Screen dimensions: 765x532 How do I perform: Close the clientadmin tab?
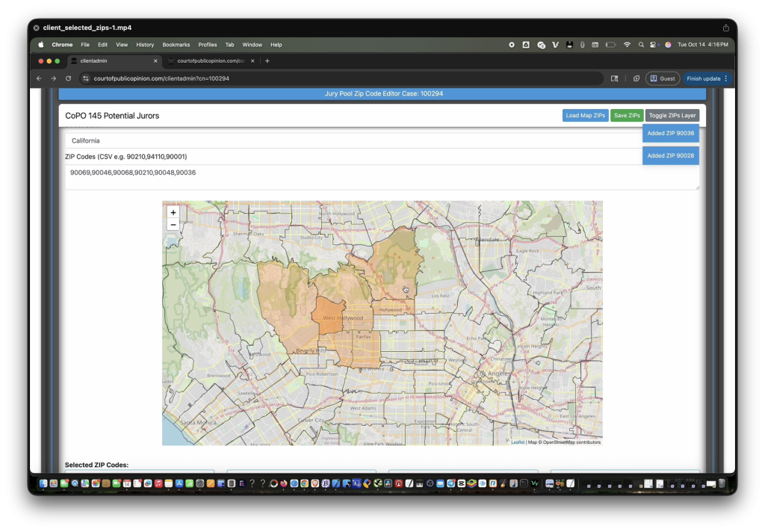pos(155,61)
